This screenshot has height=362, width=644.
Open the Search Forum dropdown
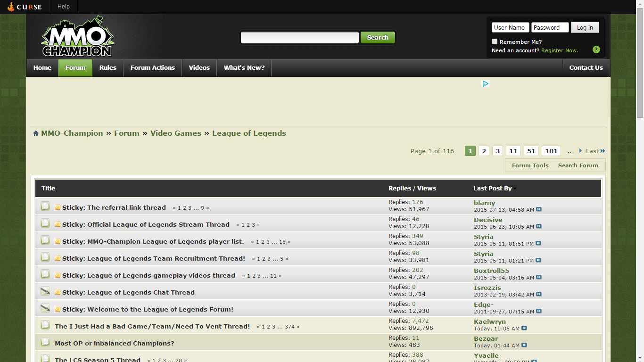[x=578, y=165]
